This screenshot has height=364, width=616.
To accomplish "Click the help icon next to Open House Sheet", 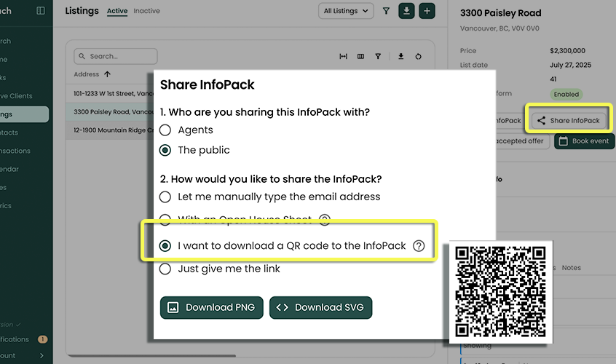I will tap(325, 219).
